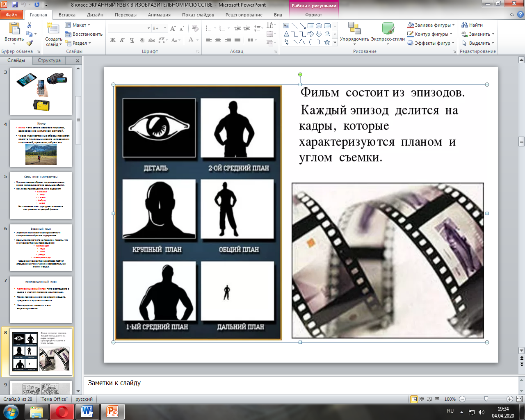525x420 pixels.
Task: Open Word from the Windows taskbar
Action: (87, 411)
